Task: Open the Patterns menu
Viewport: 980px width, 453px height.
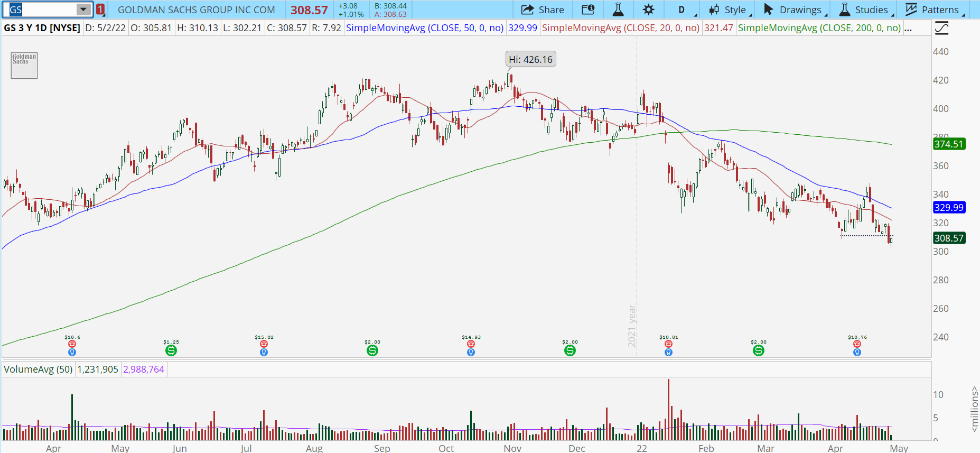Action: pos(934,10)
